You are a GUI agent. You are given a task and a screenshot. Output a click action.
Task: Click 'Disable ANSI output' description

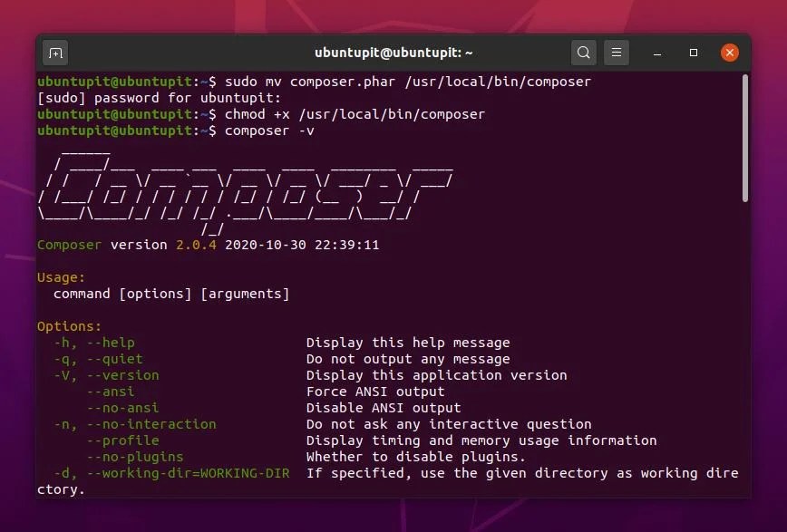(384, 408)
